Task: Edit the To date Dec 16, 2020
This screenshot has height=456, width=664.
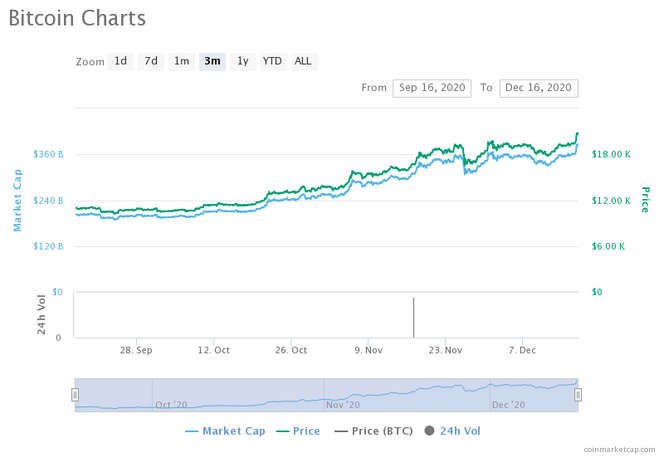Action: click(x=539, y=88)
